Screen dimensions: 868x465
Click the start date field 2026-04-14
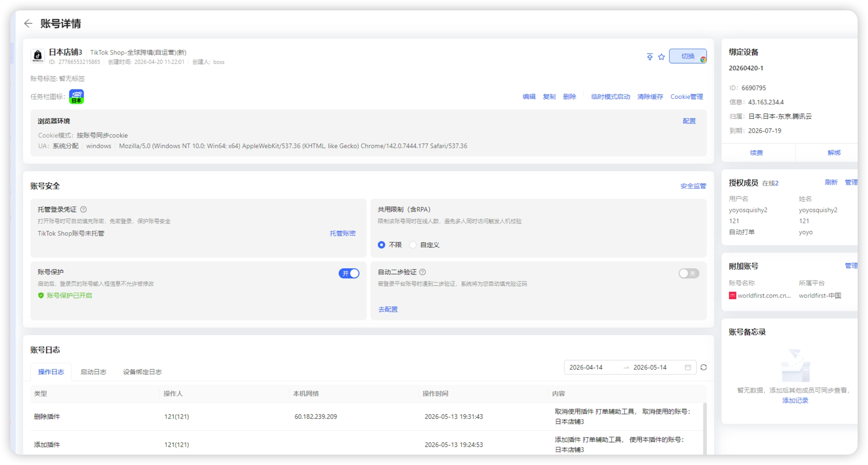pos(586,367)
